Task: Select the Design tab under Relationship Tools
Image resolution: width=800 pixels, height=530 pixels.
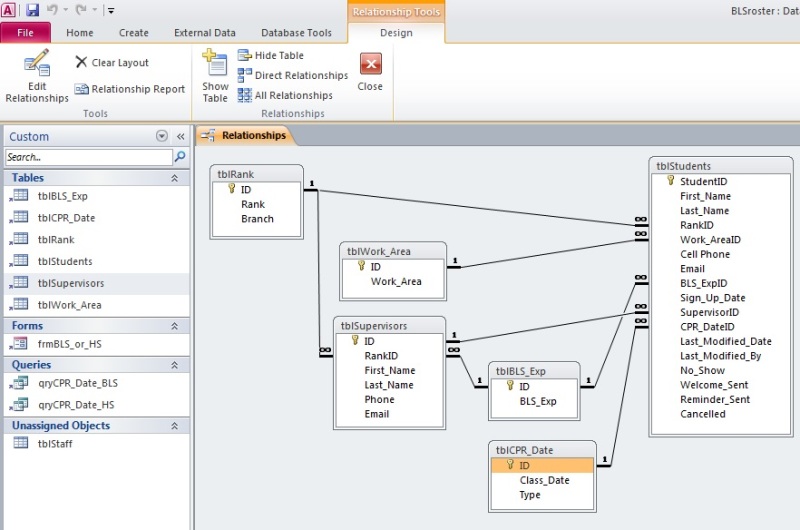Action: point(396,33)
